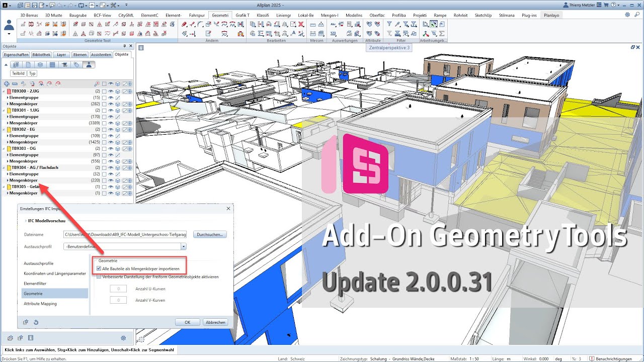This screenshot has width=644, height=362.
Task: Expand Elementgruppe (170) tree row
Action: coord(8,117)
